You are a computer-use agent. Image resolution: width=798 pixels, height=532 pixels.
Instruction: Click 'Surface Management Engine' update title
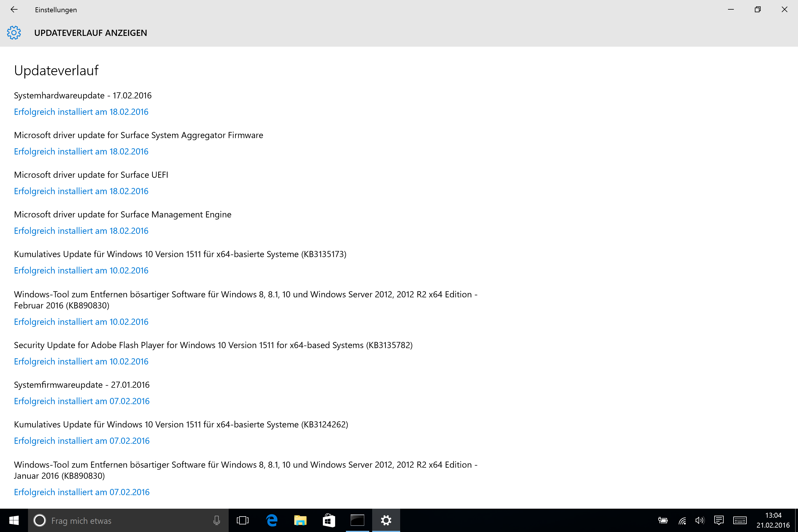pos(123,215)
